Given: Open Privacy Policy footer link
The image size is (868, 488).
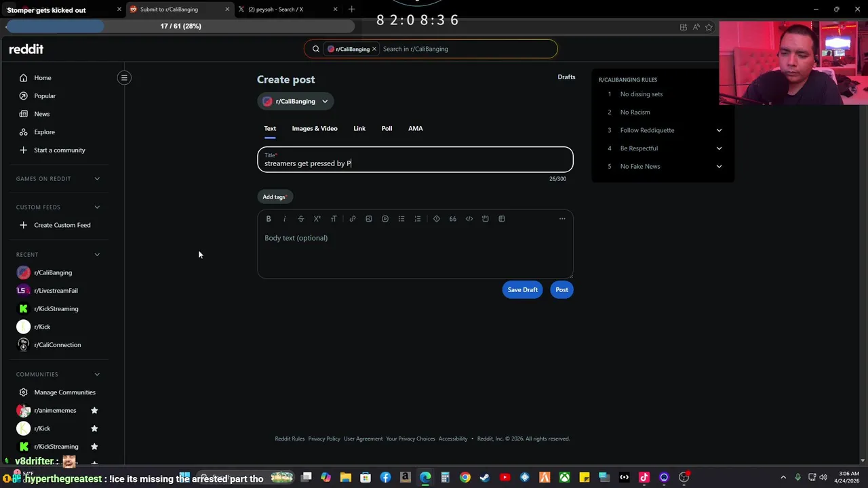Looking at the screenshot, I should pyautogui.click(x=324, y=439).
